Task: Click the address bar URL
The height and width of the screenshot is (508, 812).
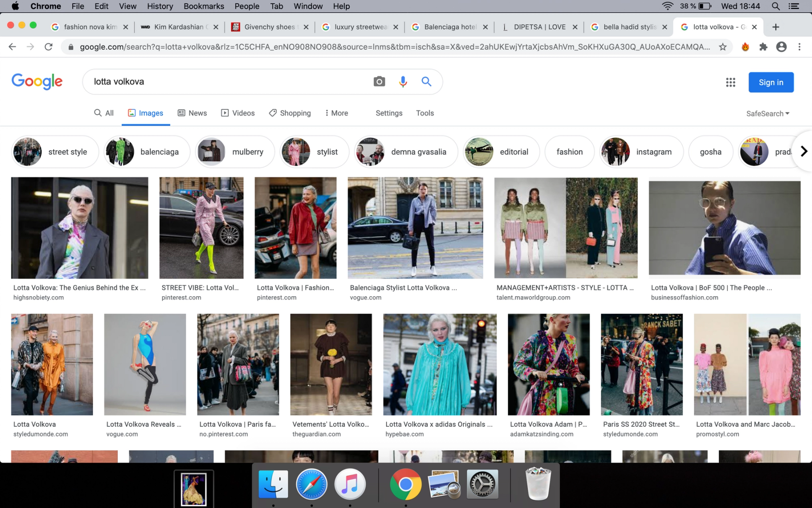Action: 395,47
